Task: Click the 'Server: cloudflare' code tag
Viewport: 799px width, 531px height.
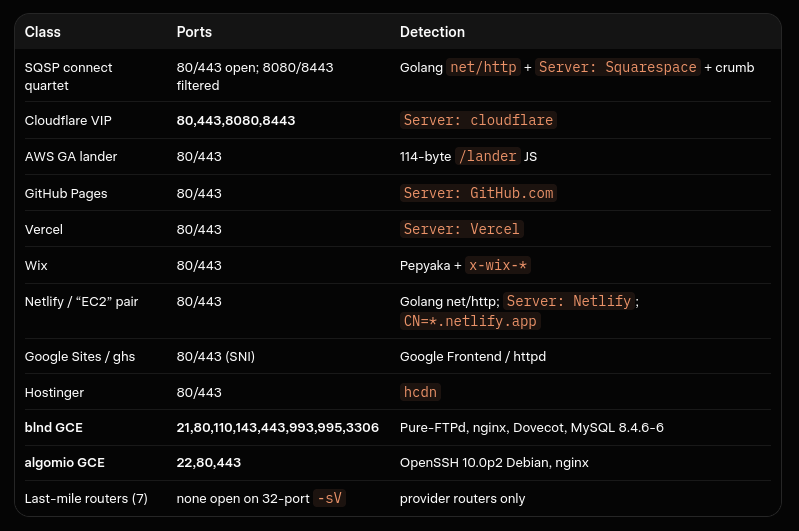Action: point(478,120)
